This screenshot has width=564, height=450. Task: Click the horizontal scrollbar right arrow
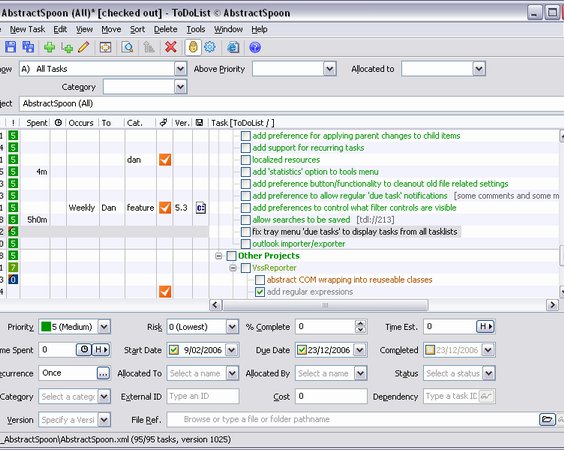tap(552, 305)
